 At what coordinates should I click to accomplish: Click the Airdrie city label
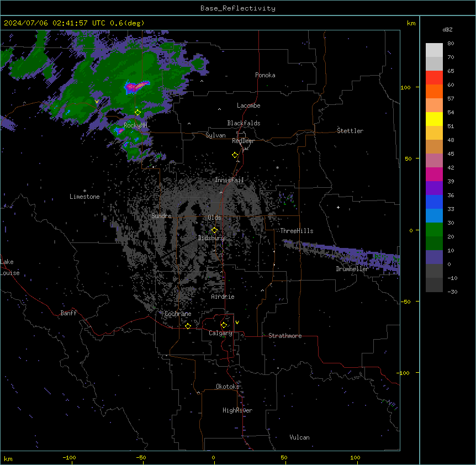223,297
